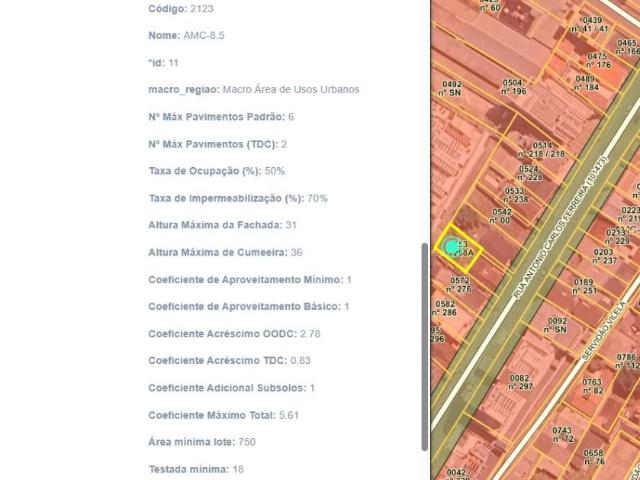Select lot 0189 nº 251 on map
640x480 pixels.
pos(584,287)
